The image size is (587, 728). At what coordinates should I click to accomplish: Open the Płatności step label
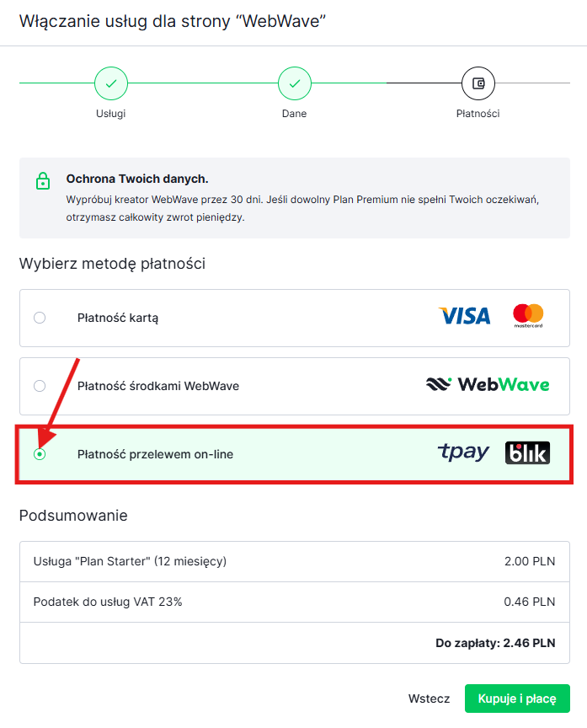(x=478, y=114)
